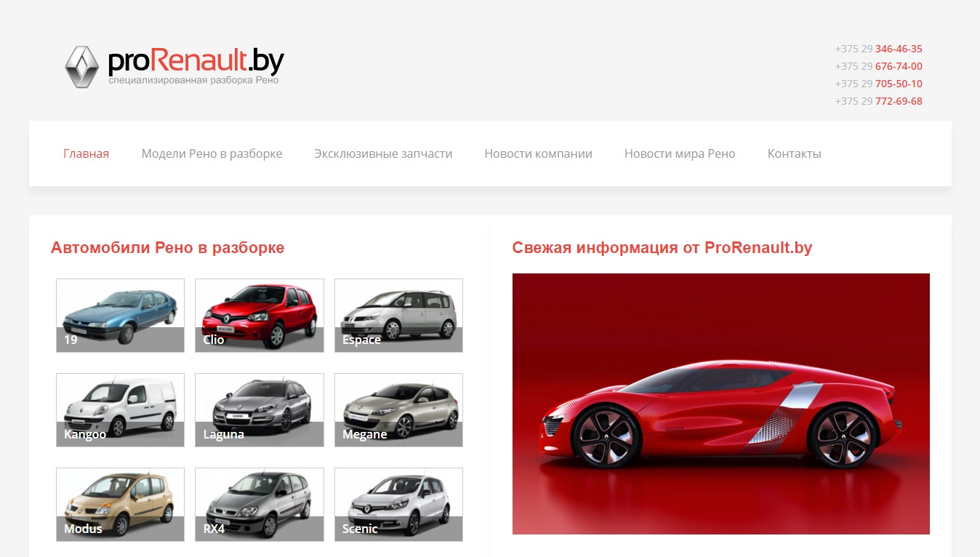
Task: Select the red Clio car tile
Action: tap(259, 315)
